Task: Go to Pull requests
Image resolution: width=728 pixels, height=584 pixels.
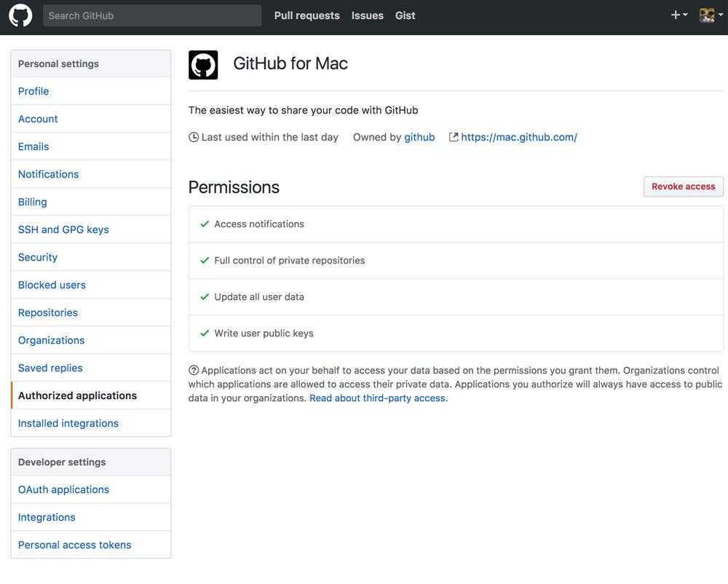Action: 306,15
